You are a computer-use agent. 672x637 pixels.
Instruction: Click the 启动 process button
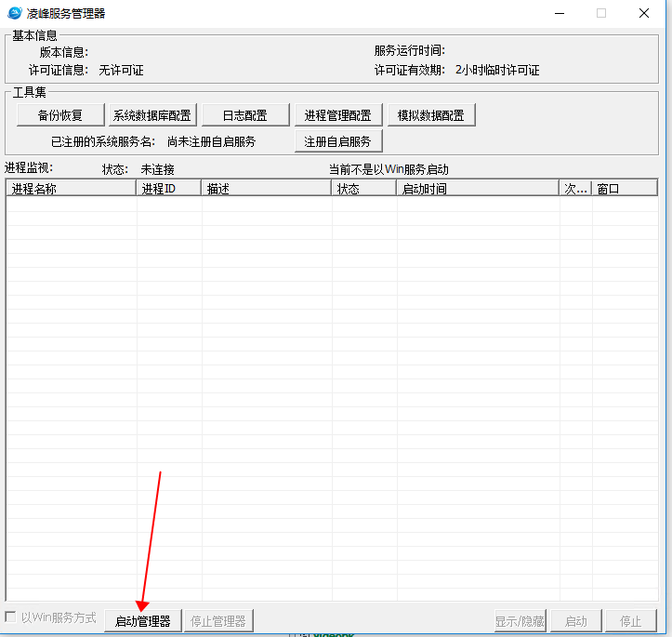pos(575,620)
